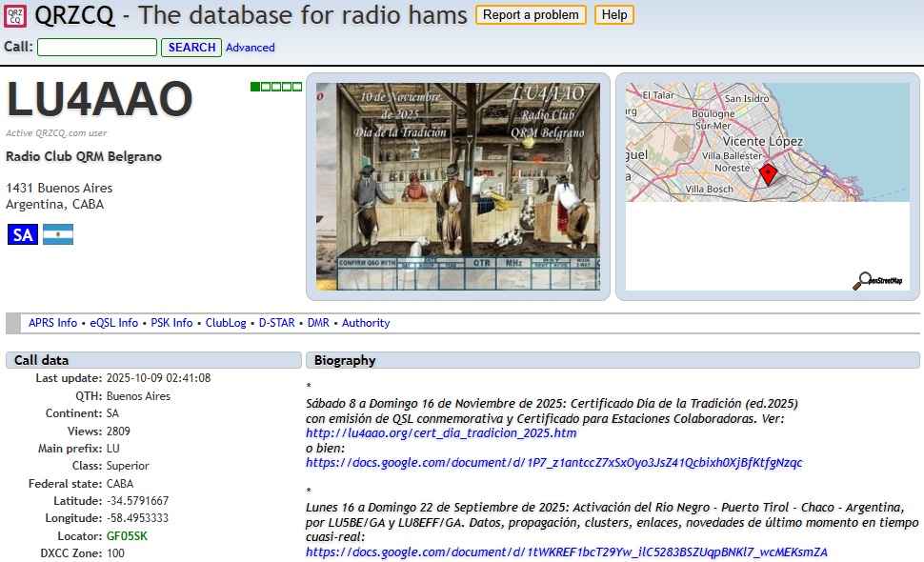
Task: Focus the Call search input field
Action: click(x=97, y=48)
